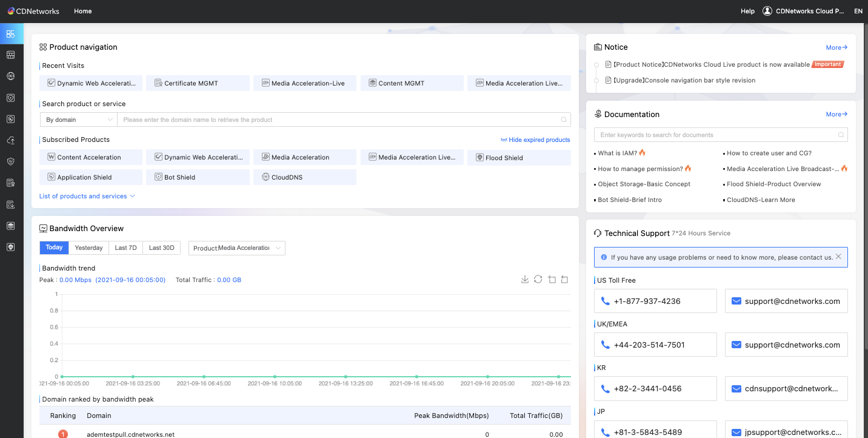
Task: Open the dashboard icon in the left sidebar
Action: tap(11, 34)
